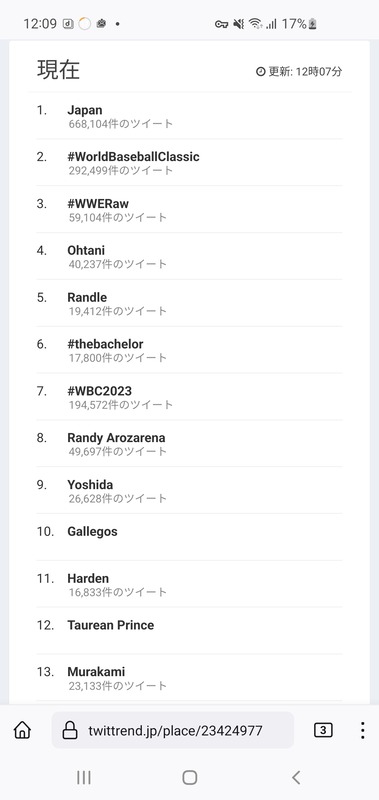
Task: Open the tab switcher showing 3 tabs
Action: click(323, 730)
